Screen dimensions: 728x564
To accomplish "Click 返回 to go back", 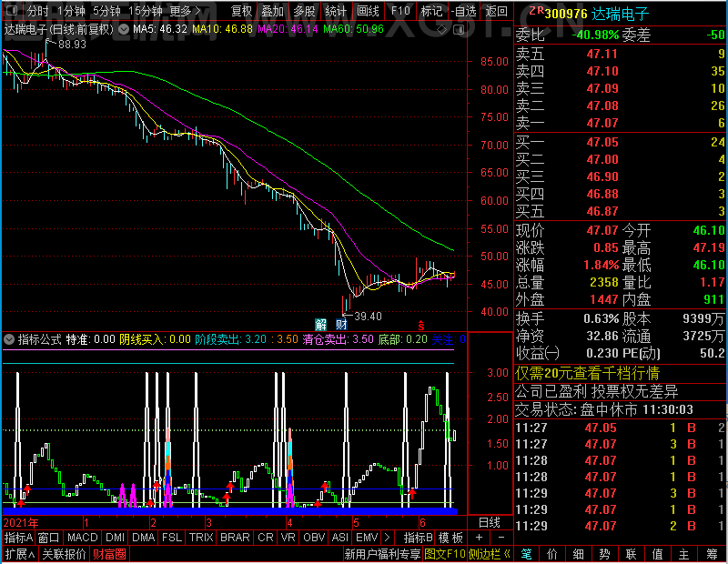I will coord(496,10).
